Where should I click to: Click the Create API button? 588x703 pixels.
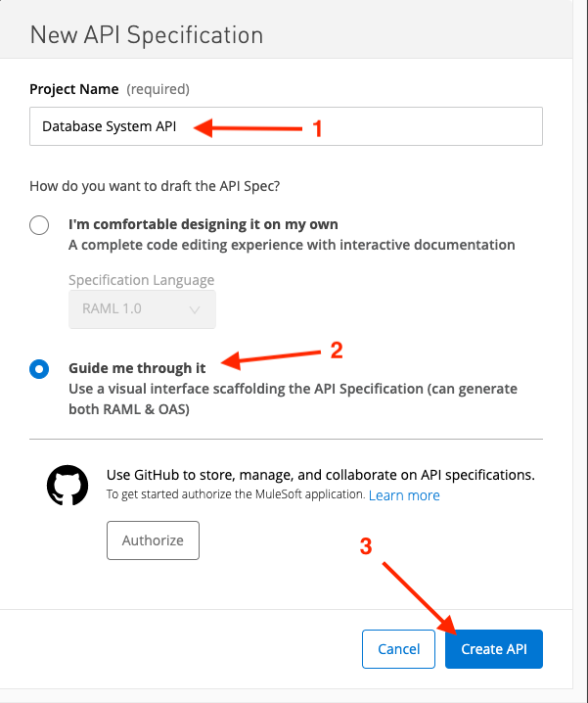tap(493, 648)
